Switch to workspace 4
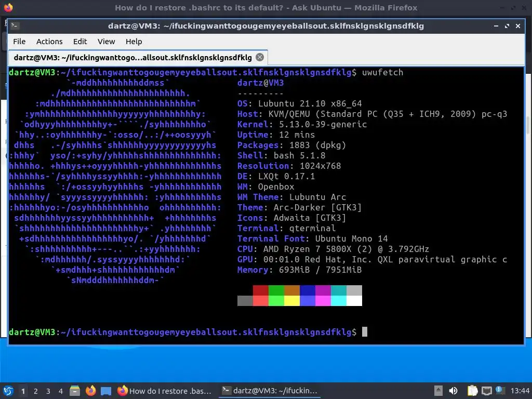 pos(61,391)
